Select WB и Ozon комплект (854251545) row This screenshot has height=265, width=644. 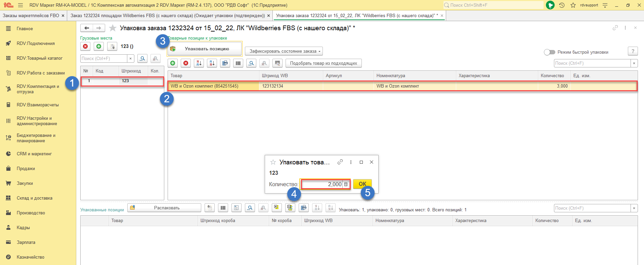(x=402, y=86)
